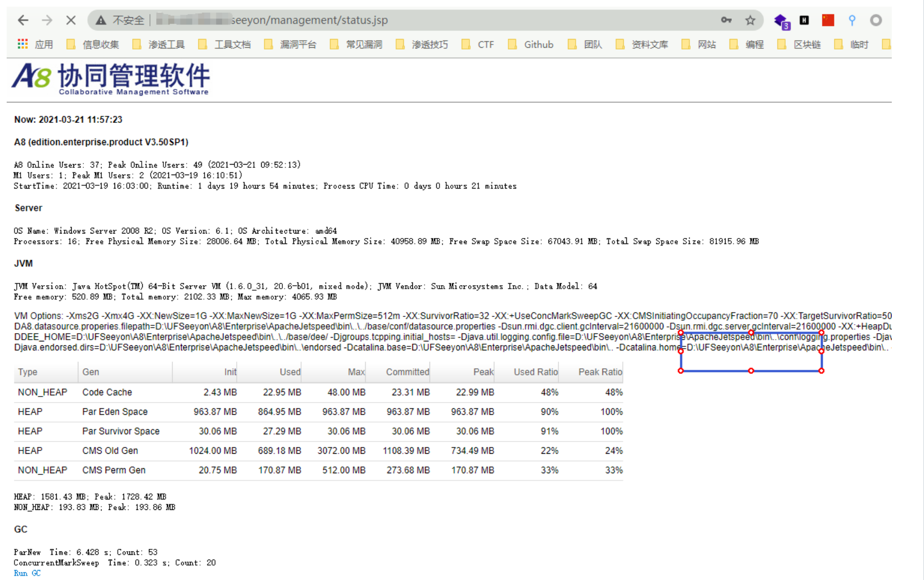Screen dimensions: 924x580
Task: Open the 信息收集 bookmark folder
Action: tap(93, 44)
